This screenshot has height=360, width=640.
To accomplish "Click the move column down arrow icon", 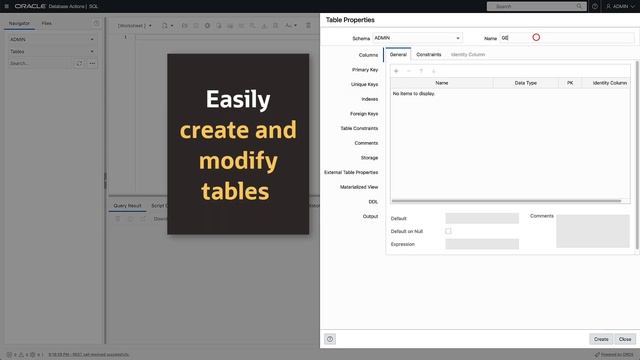I will [434, 71].
